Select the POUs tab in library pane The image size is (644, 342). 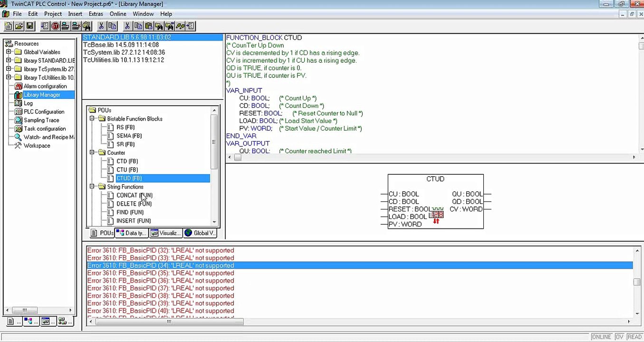[102, 233]
